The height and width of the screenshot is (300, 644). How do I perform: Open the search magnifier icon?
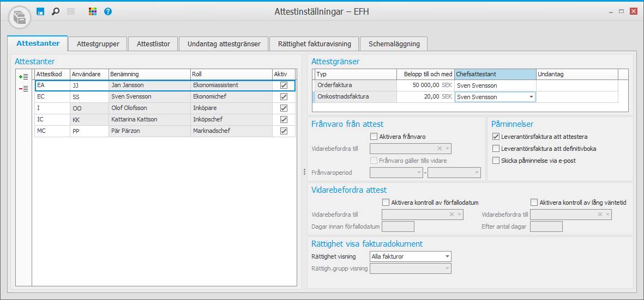tap(55, 11)
